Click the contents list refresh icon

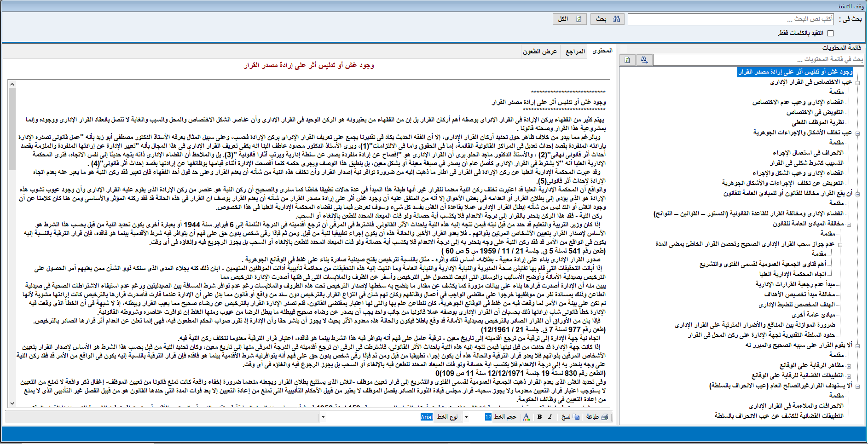click(x=627, y=60)
